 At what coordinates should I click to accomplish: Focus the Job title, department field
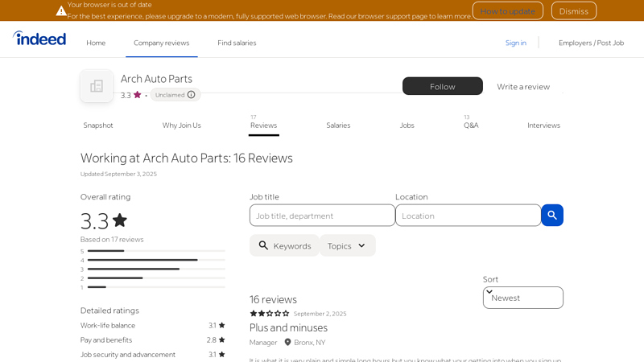point(322,215)
